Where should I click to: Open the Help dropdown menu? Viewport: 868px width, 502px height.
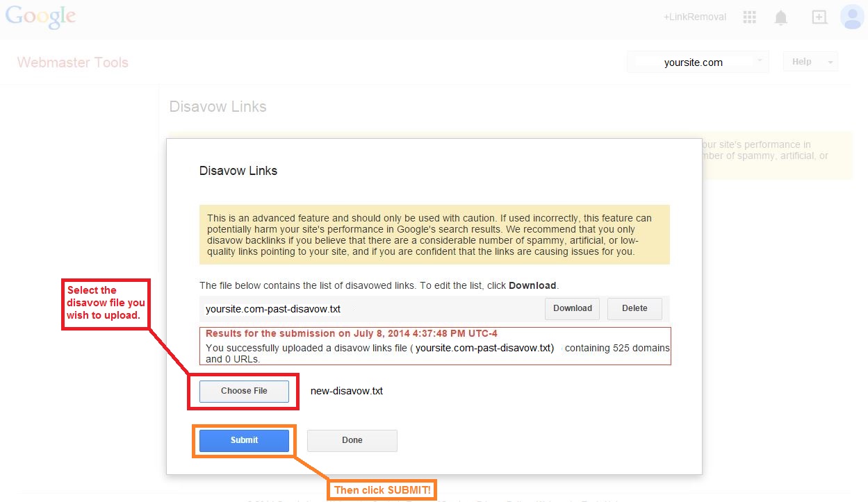pyautogui.click(x=810, y=62)
